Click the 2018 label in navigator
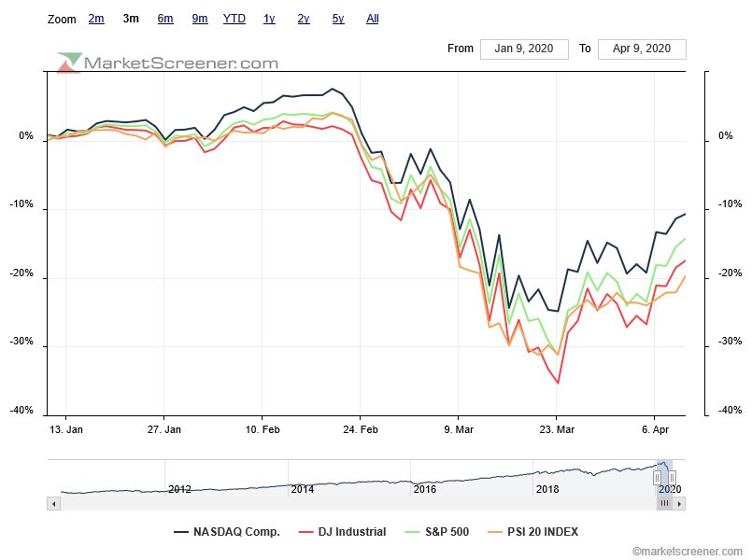 (547, 489)
